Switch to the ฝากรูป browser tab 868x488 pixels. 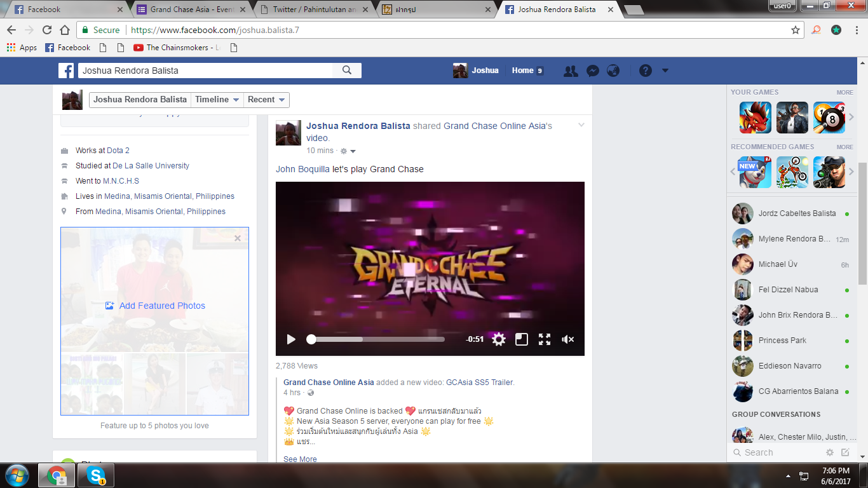click(x=437, y=10)
